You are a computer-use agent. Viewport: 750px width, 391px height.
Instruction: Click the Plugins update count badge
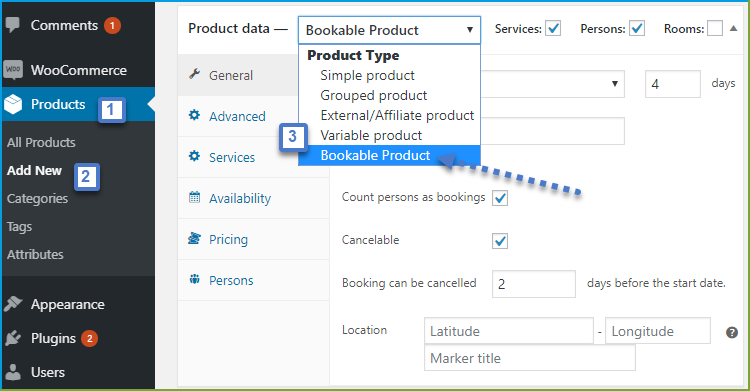point(89,338)
